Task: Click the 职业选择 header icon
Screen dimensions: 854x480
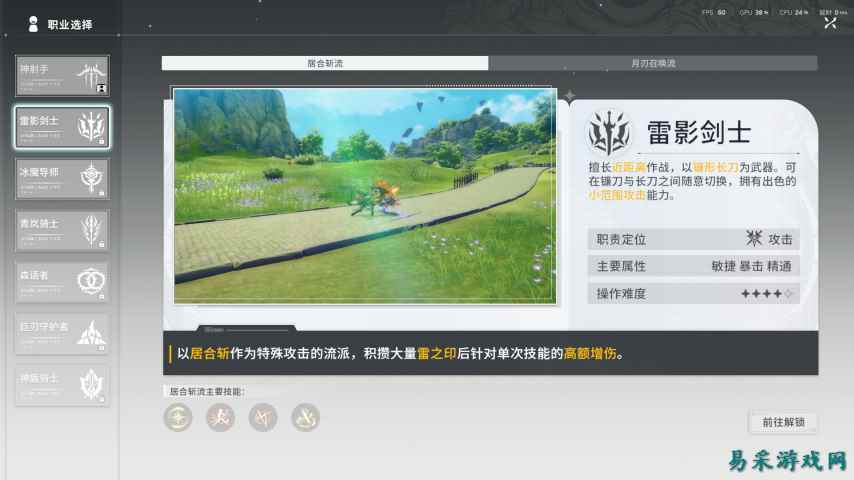Action: tap(33, 24)
